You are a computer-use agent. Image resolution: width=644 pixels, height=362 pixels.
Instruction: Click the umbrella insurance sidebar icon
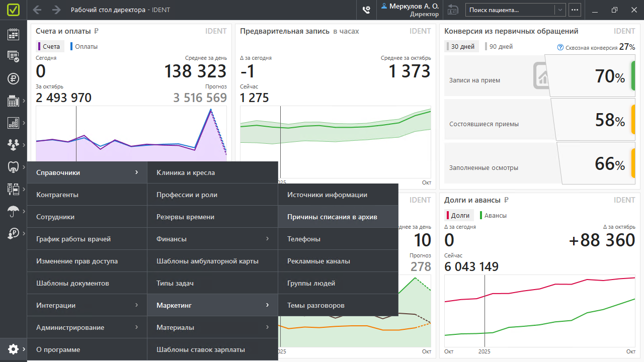point(13,211)
